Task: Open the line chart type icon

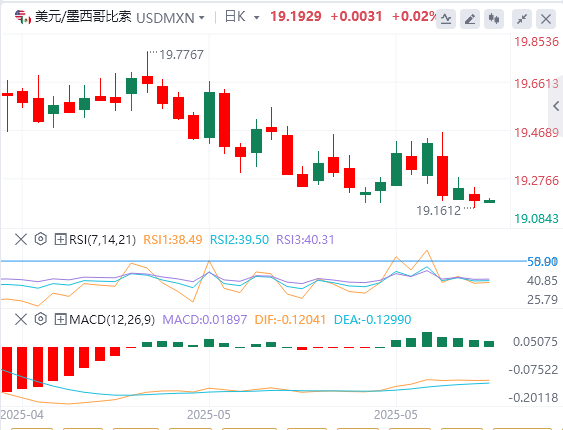Action: click(446, 19)
